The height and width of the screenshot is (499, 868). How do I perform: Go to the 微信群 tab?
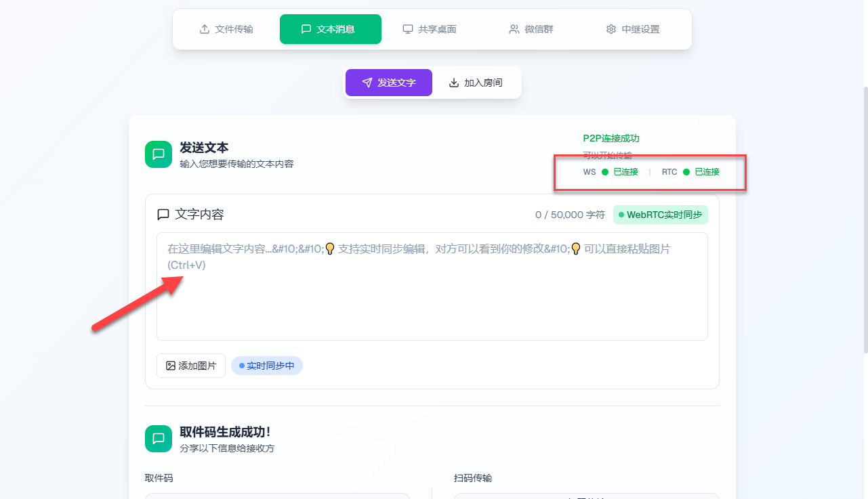531,29
